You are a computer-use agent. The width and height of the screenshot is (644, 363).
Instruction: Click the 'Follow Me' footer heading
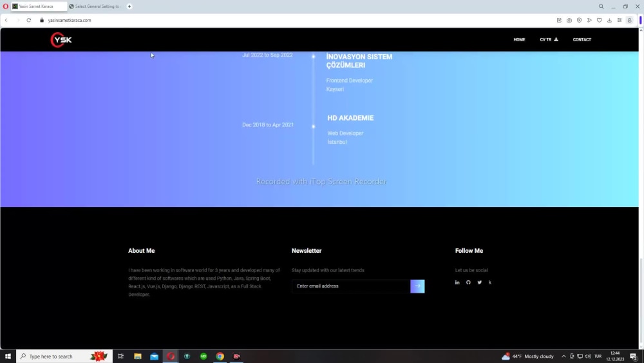(469, 251)
